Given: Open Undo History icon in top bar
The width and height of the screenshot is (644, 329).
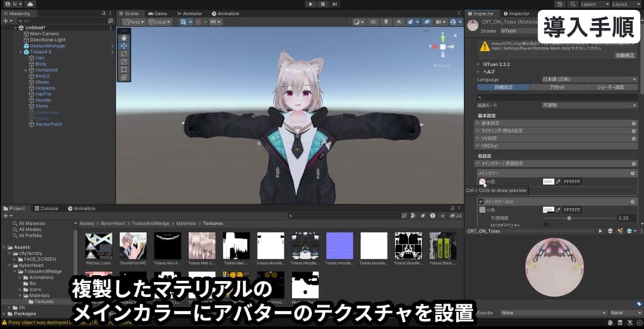Looking at the screenshot, I should 560,4.
